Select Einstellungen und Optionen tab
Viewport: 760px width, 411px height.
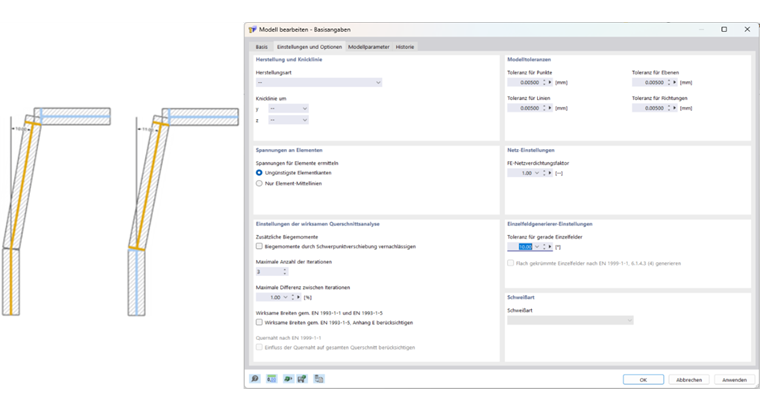pyautogui.click(x=309, y=47)
